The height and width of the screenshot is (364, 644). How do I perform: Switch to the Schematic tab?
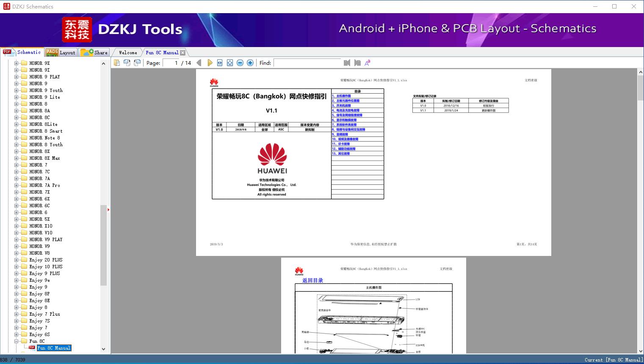pos(22,52)
